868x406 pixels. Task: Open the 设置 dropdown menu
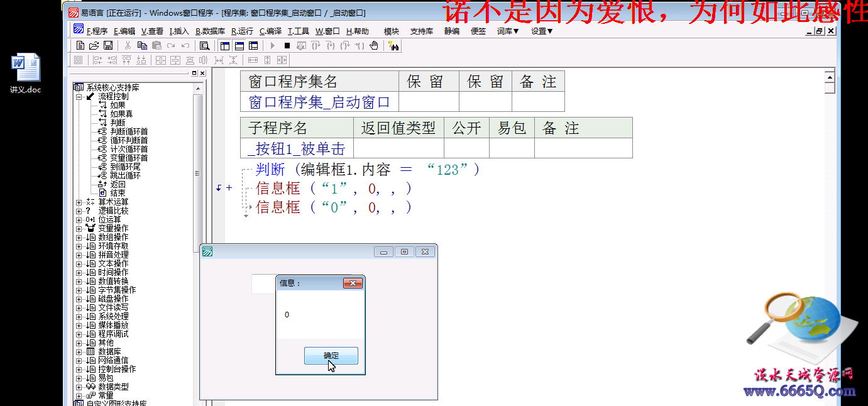pyautogui.click(x=542, y=31)
